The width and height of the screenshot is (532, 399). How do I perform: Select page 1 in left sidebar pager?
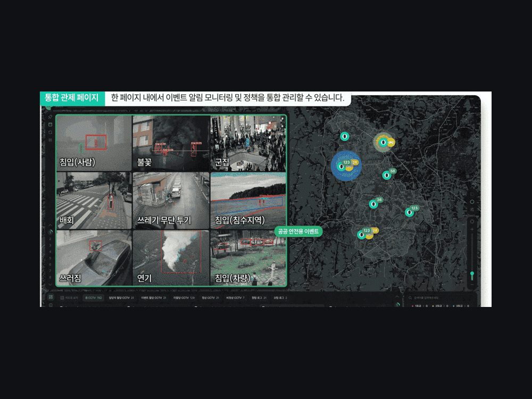pos(50,232)
